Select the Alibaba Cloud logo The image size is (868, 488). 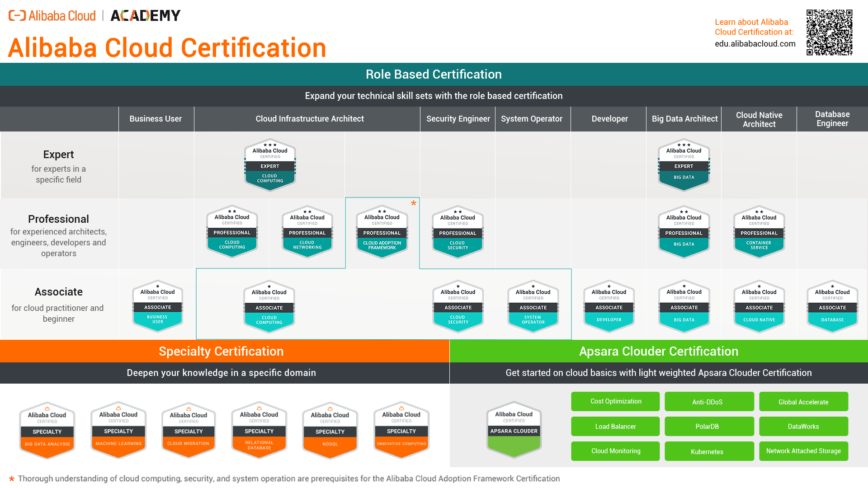pos(52,15)
